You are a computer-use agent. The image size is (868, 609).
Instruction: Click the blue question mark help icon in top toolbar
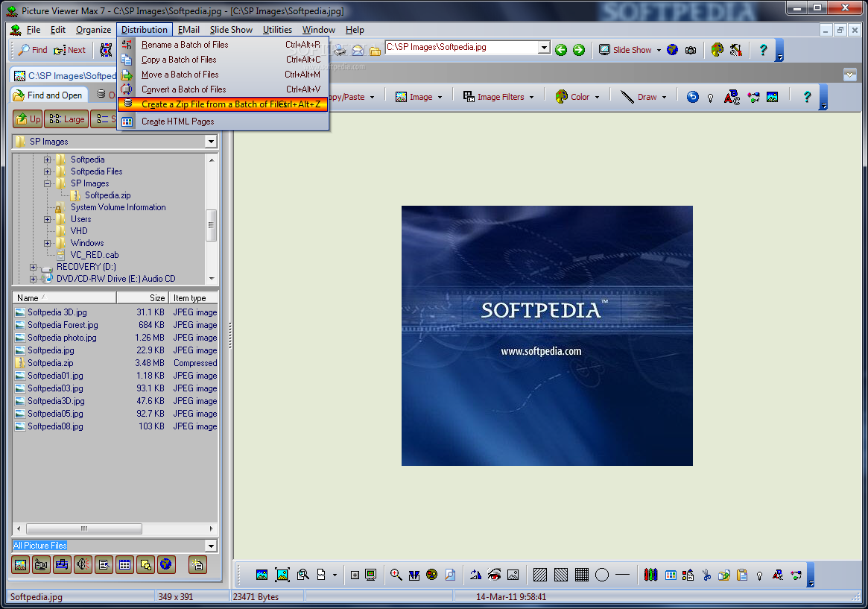tap(763, 50)
